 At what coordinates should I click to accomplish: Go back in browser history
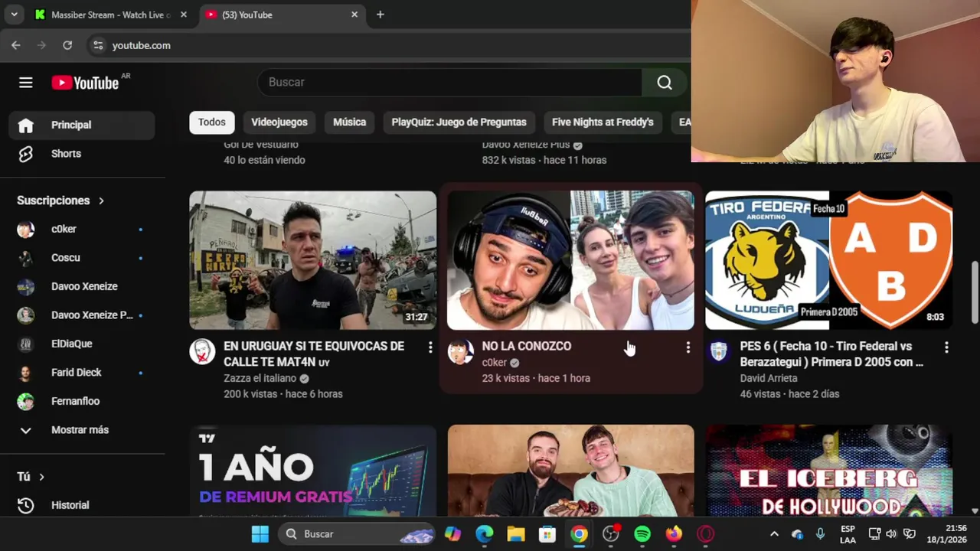click(16, 45)
